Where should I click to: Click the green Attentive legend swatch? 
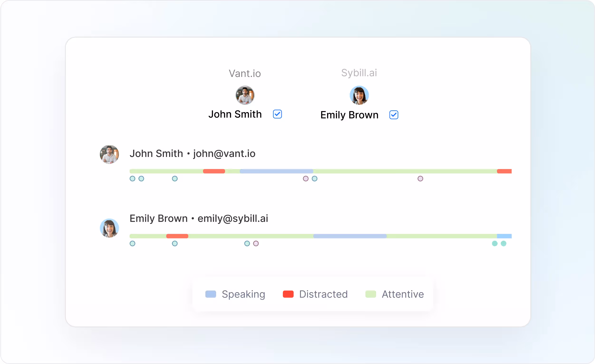tap(371, 294)
